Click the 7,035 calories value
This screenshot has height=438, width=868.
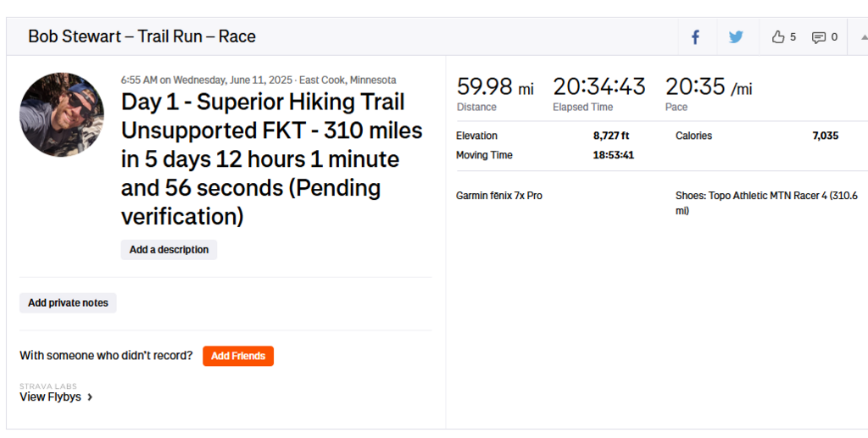[x=825, y=136]
